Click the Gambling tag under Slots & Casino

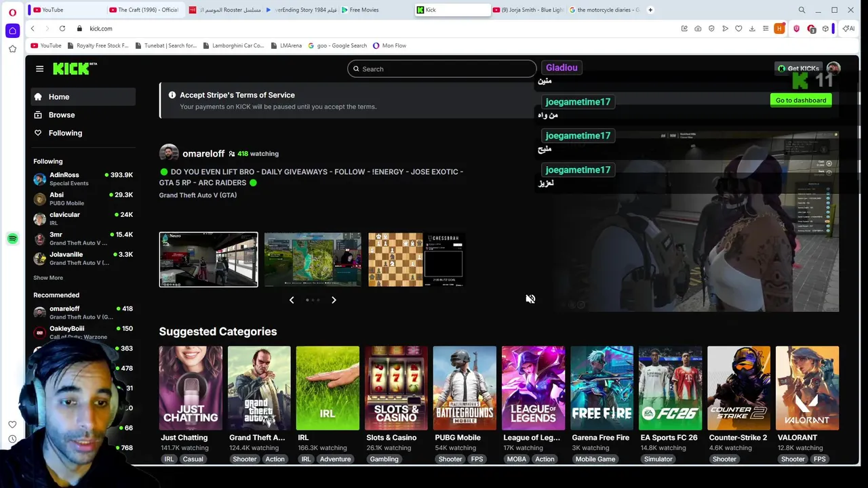tap(384, 459)
